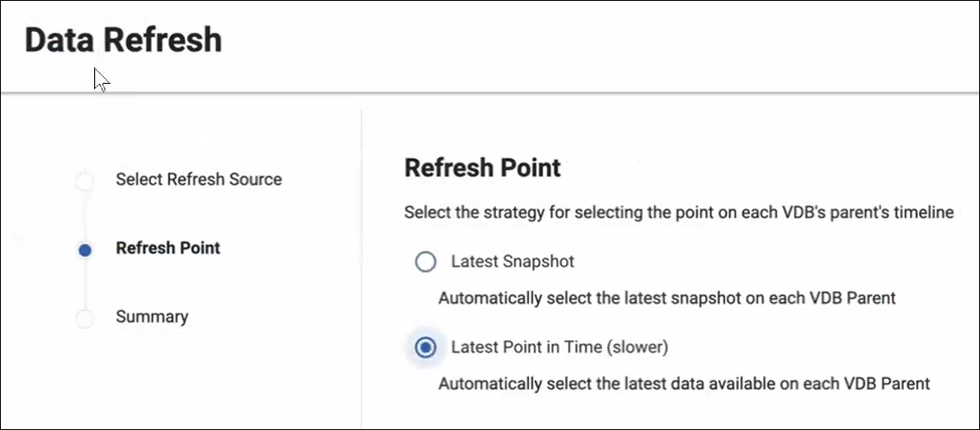Viewport: 980px width, 430px height.
Task: Click the Refresh Point section heading
Action: (x=482, y=168)
